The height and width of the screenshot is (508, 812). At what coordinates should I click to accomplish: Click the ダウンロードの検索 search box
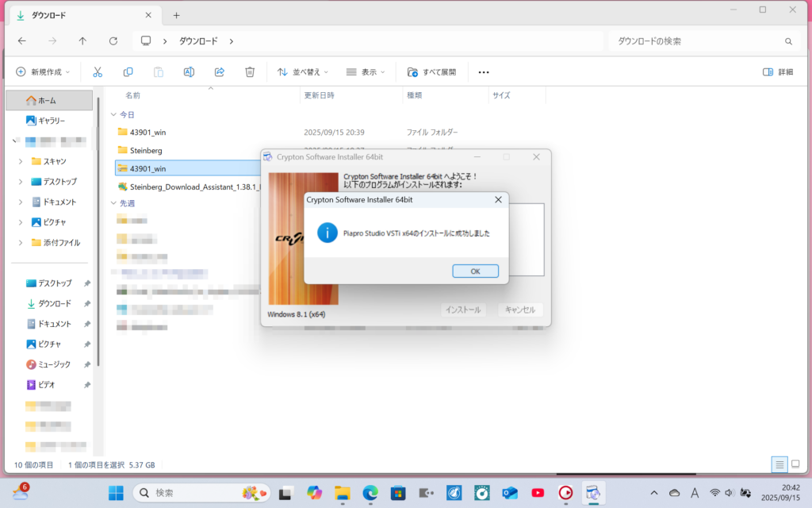(x=698, y=41)
